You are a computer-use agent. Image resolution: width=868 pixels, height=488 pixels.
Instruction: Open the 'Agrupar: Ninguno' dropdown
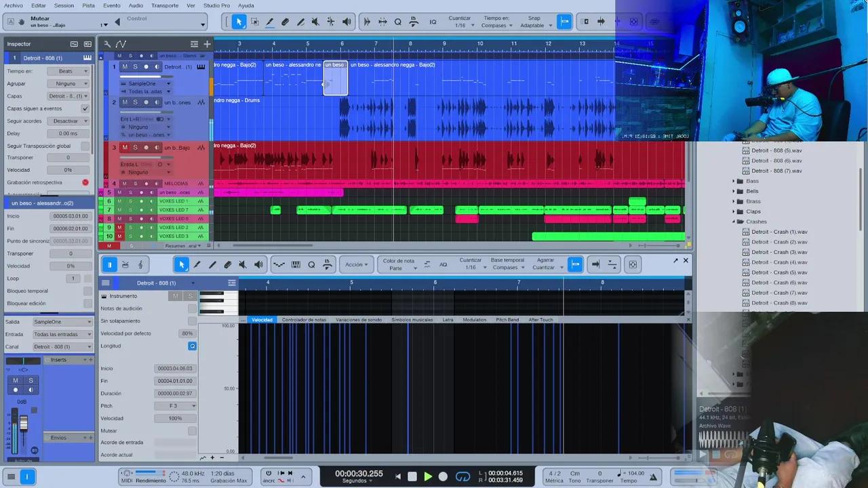(68, 83)
